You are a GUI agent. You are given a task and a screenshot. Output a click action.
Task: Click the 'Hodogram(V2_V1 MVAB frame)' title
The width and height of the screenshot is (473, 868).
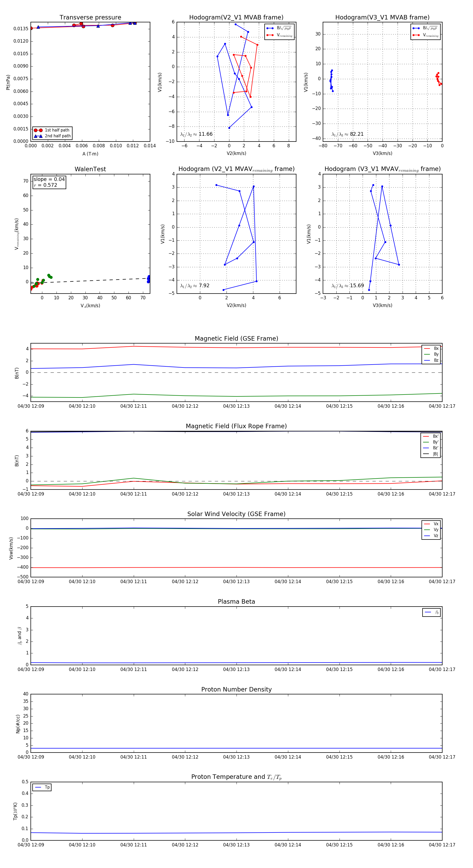coord(236,18)
